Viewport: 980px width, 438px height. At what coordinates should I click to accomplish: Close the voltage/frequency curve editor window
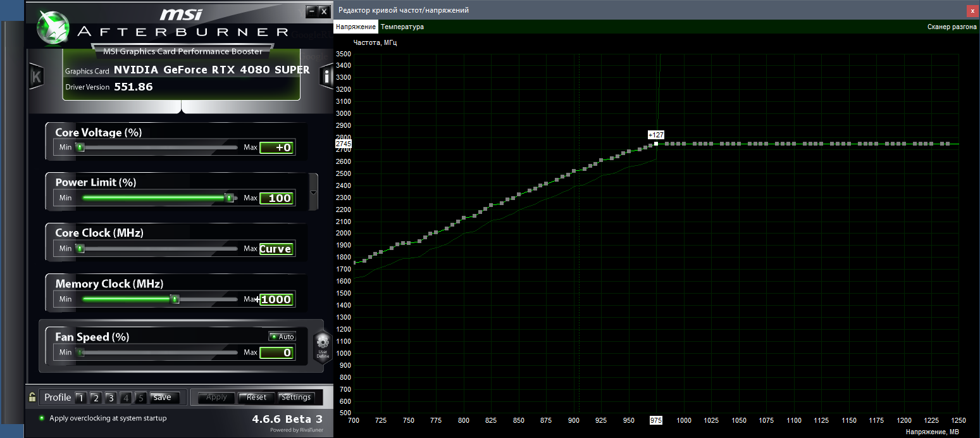coord(973,11)
